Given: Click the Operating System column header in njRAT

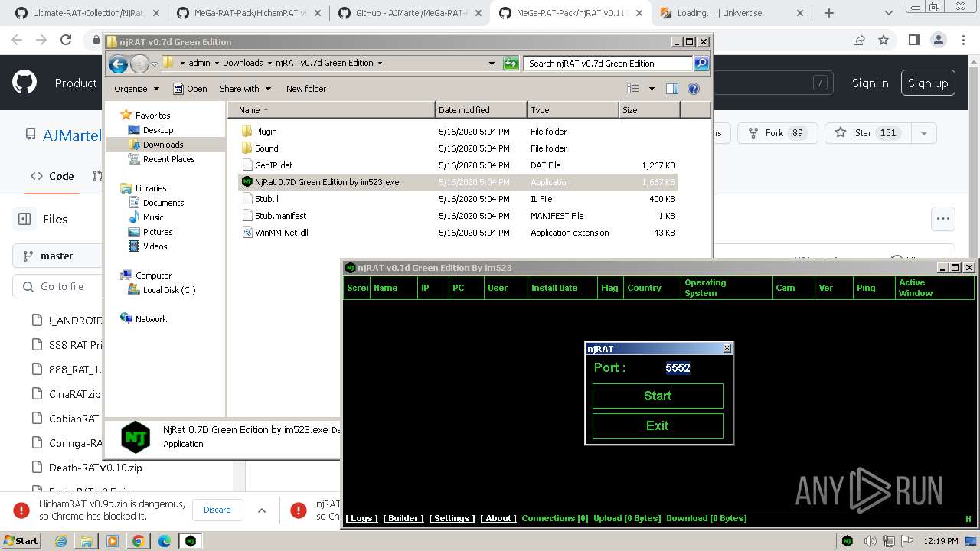Looking at the screenshot, I should pyautogui.click(x=726, y=288).
